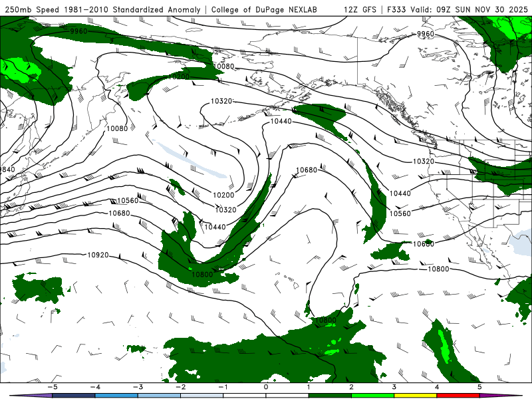Click the title '250mb Speed 1981-2010 Standardized Anomaly'

coord(103,10)
